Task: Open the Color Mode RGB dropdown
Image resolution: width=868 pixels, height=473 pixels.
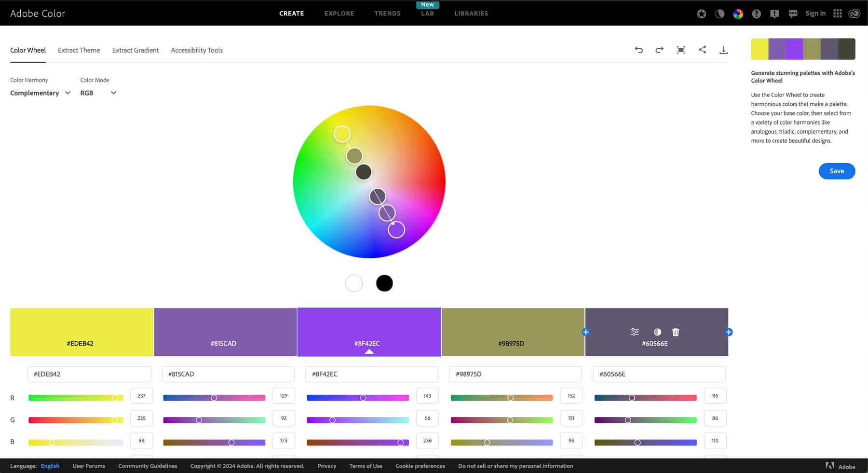Action: 98,93
